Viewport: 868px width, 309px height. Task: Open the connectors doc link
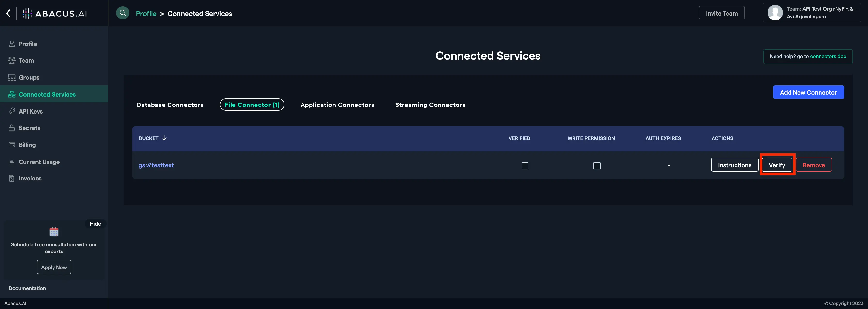[x=828, y=56]
